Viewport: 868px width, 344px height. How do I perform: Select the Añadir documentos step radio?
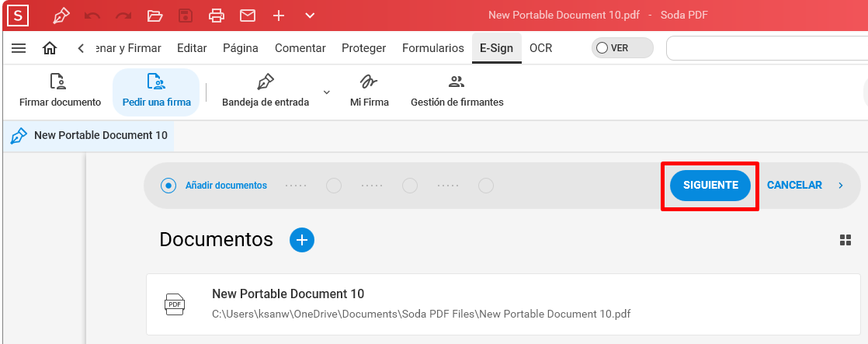168,186
